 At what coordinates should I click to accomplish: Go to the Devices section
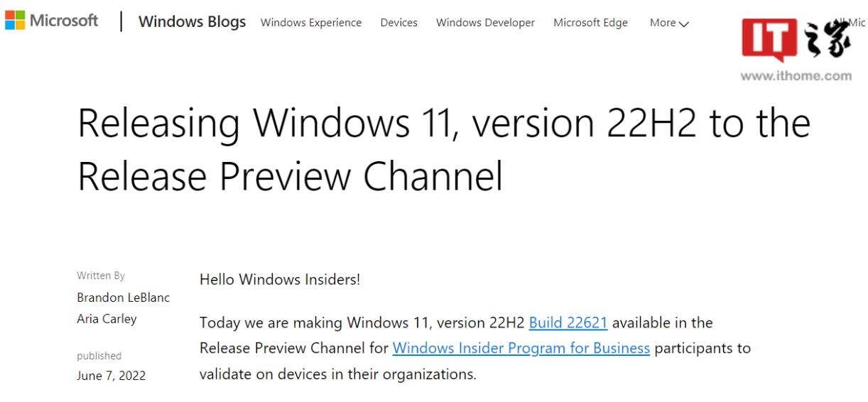[398, 23]
